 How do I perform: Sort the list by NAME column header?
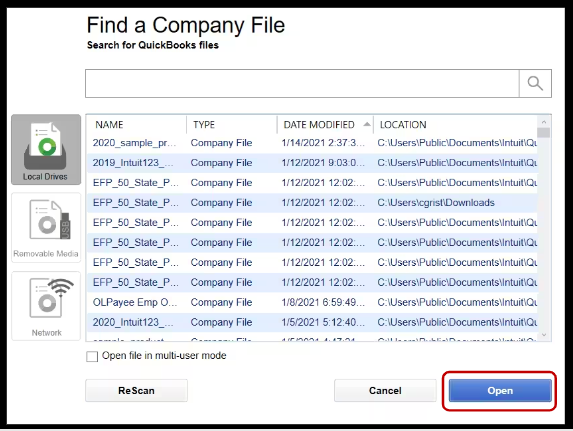pyautogui.click(x=109, y=125)
